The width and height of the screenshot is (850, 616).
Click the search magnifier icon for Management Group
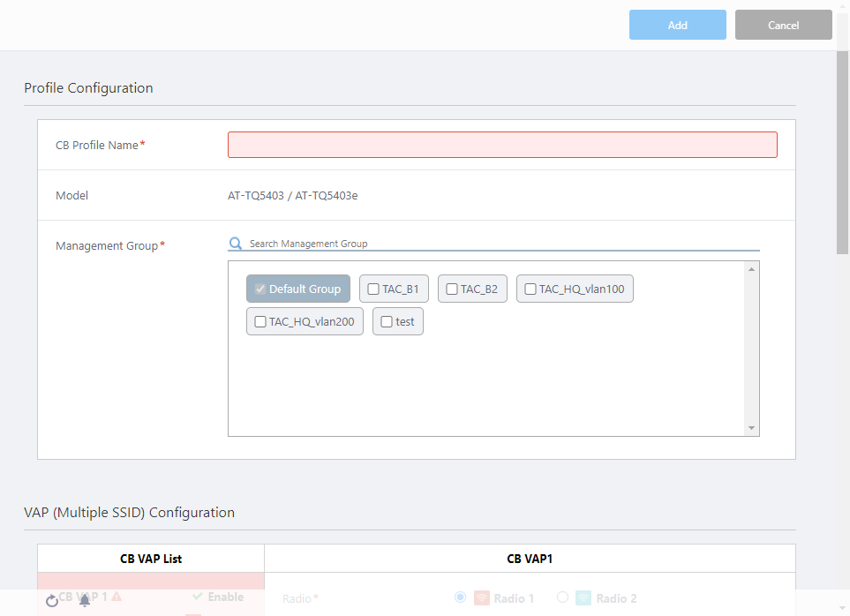click(236, 244)
